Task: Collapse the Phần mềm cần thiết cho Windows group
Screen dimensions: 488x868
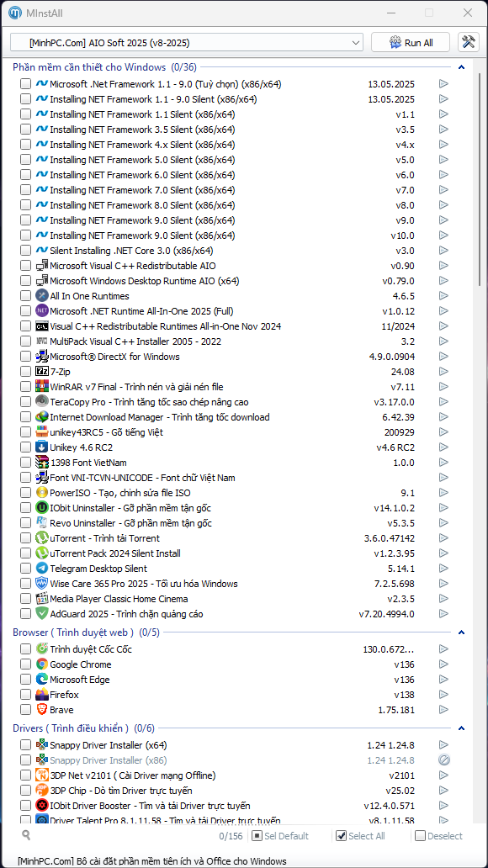Action: coord(461,67)
